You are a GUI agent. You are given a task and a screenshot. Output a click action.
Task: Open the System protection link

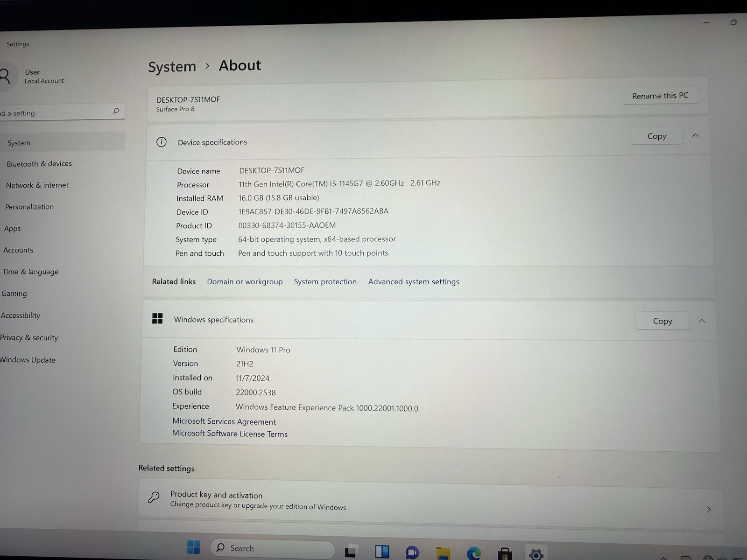pyautogui.click(x=325, y=281)
